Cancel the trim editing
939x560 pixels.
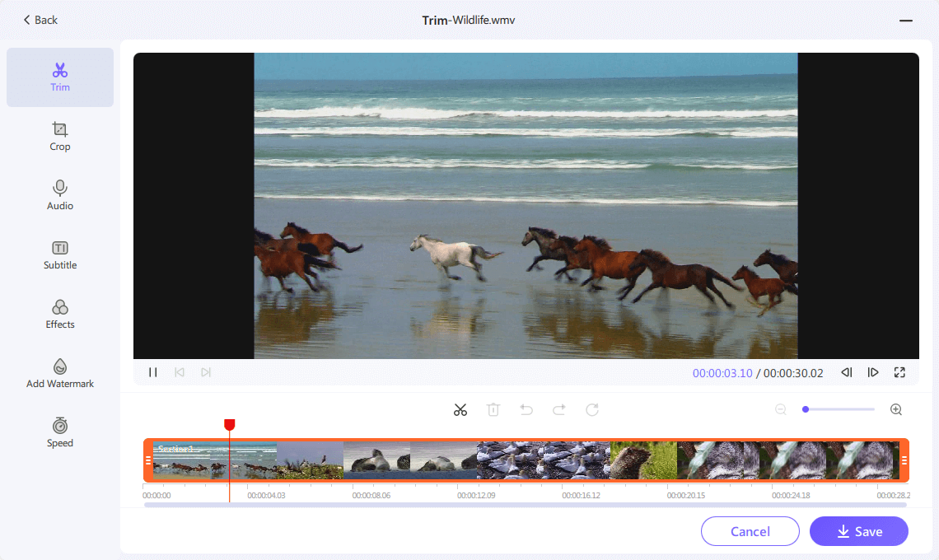click(750, 531)
